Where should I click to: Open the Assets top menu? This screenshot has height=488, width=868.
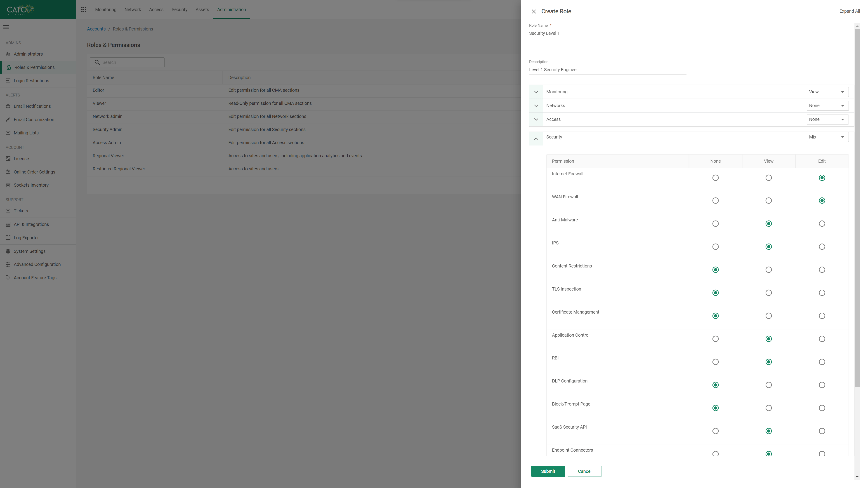202,9
